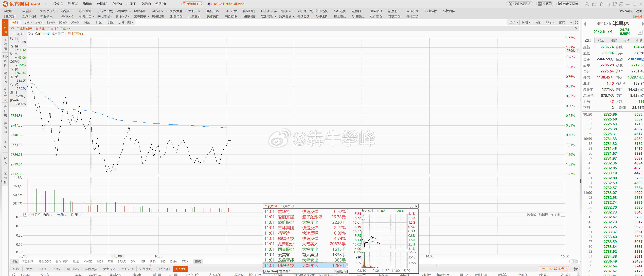This screenshot has width=644, height=276.
Task: Click the double-arrow more tools icon
Action: coord(571,23)
